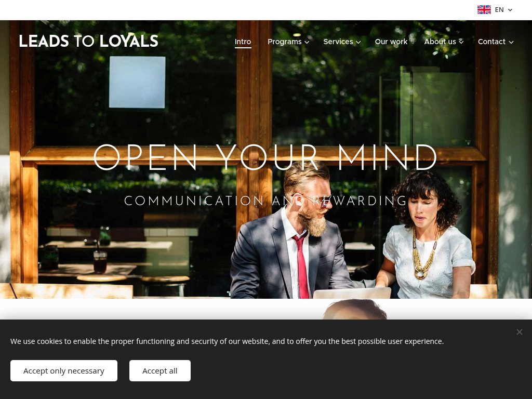532x399 pixels.
Task: Open the Programs menu
Action: tap(288, 42)
